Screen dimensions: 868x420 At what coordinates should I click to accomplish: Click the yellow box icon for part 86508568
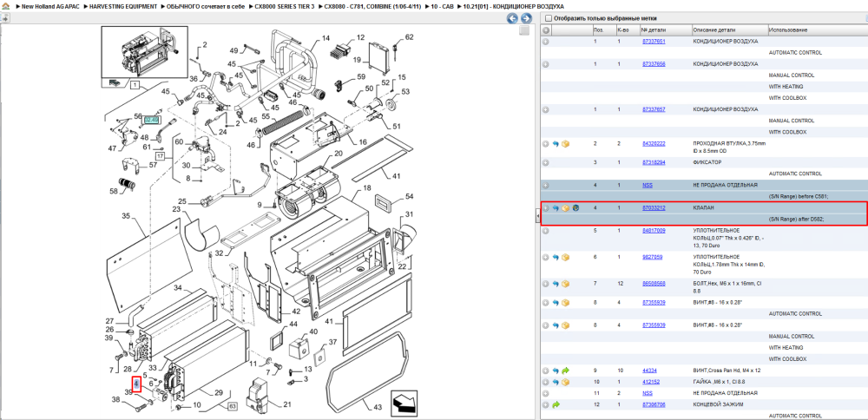565,284
